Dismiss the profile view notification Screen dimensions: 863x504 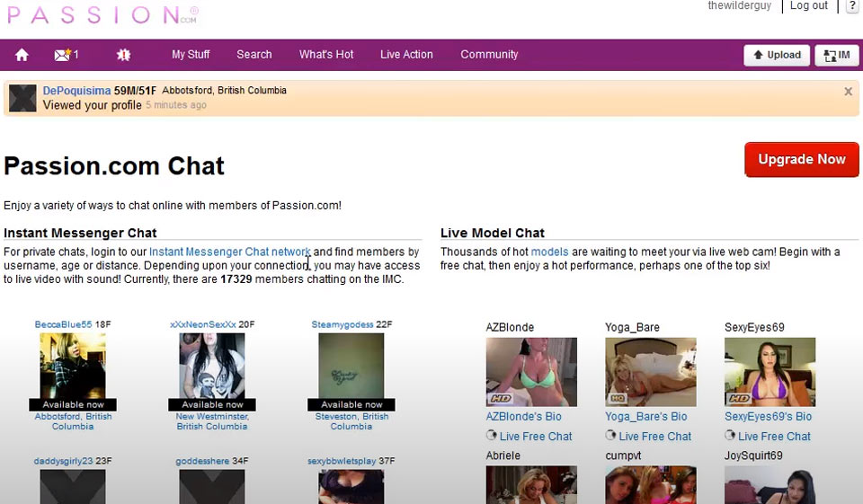[x=848, y=92]
